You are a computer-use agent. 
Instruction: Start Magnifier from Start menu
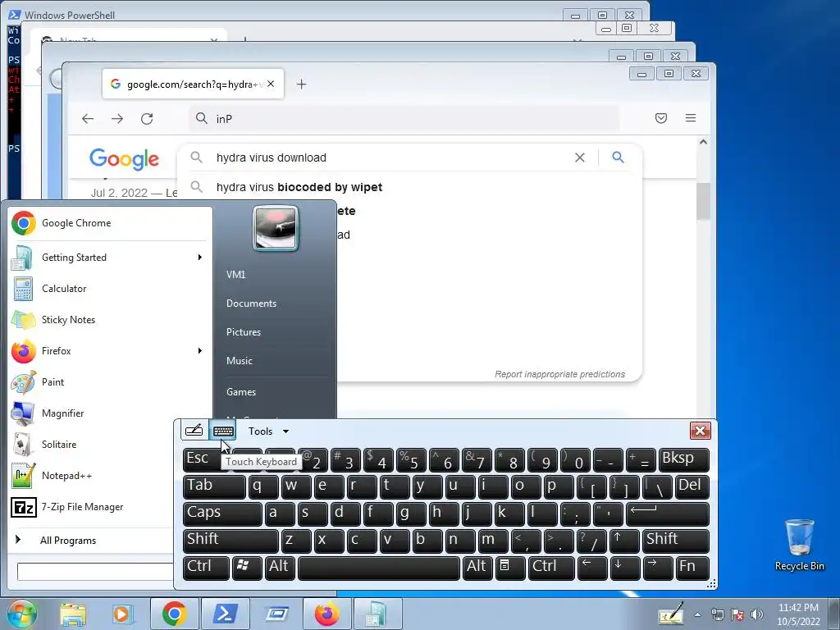click(x=111, y=413)
